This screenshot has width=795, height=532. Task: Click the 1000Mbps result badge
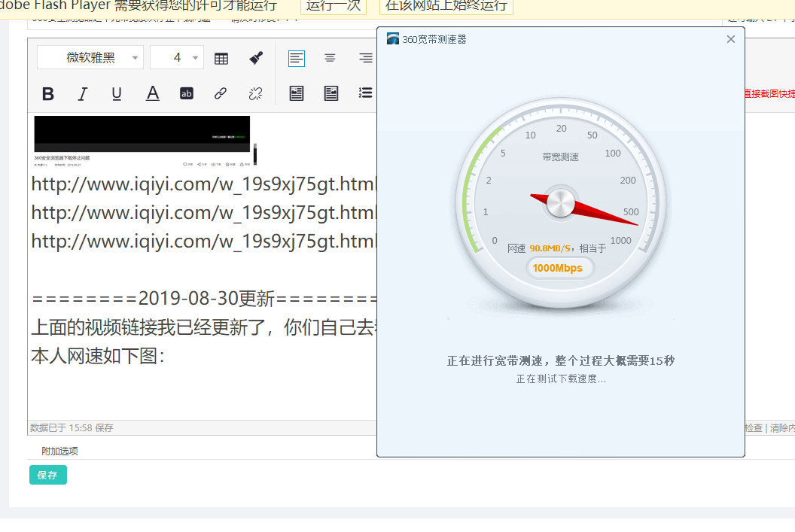560,268
